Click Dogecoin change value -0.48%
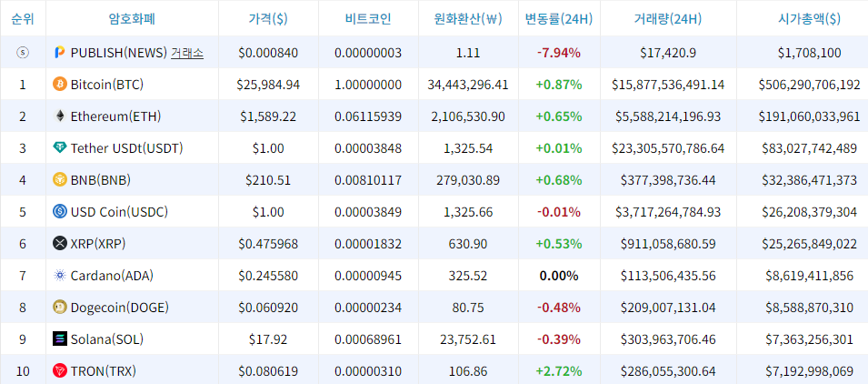 559,308
